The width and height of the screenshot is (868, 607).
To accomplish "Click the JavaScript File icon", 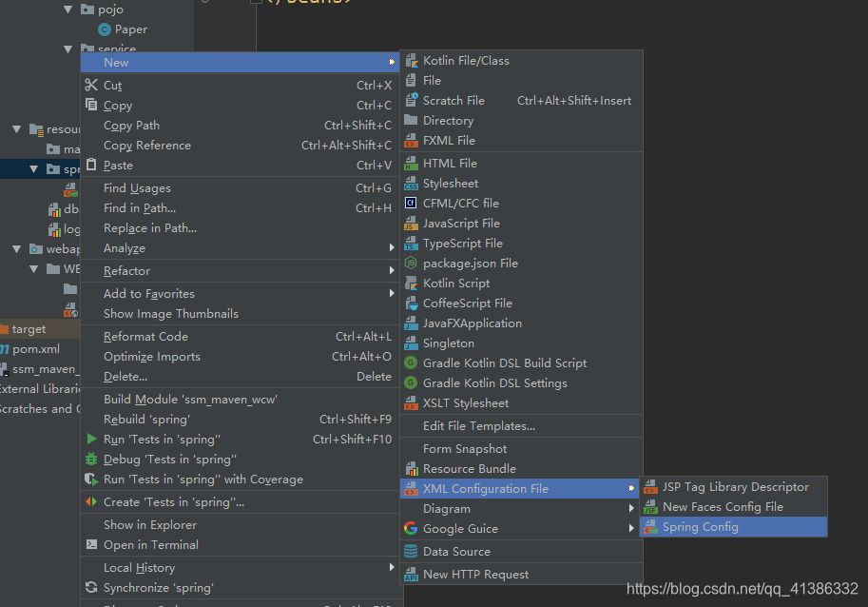I will pos(411,224).
